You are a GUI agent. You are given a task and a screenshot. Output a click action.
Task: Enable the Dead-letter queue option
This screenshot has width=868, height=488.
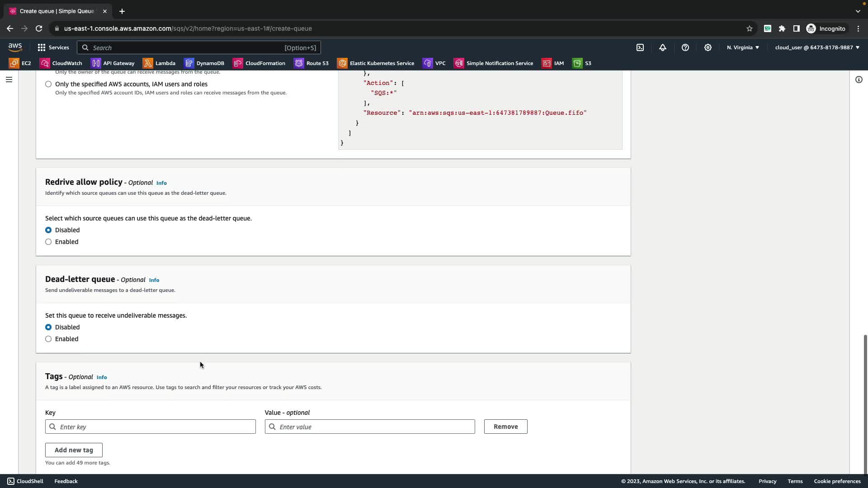(48, 339)
